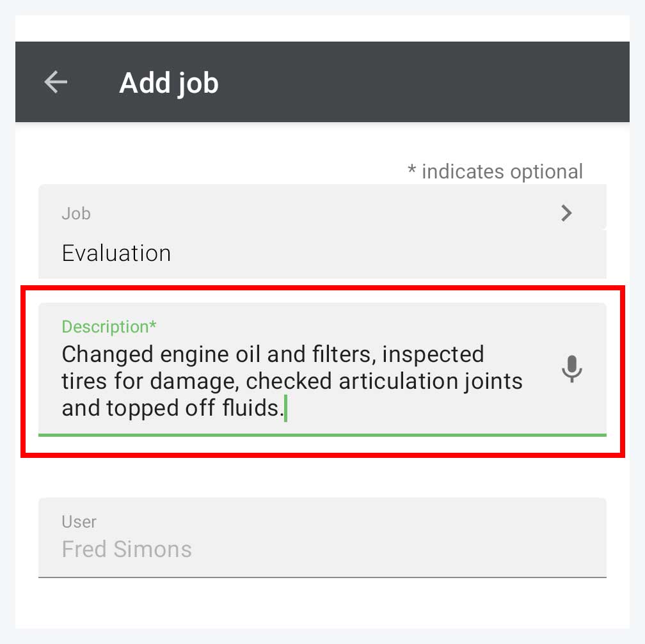Click the "User" field label

(79, 522)
